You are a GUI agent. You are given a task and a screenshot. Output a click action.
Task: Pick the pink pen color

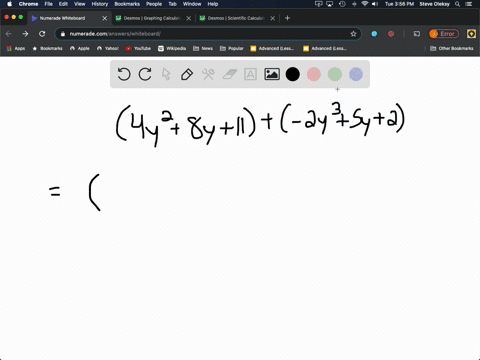coord(314,74)
